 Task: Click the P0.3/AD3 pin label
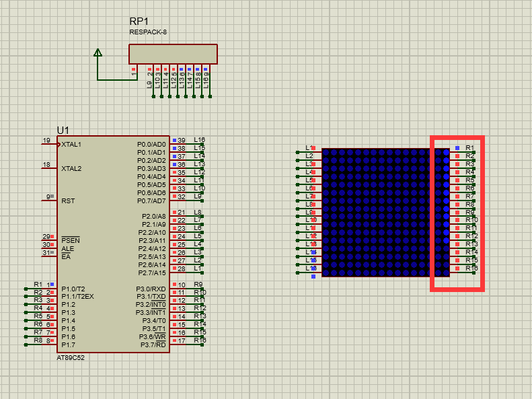coord(151,169)
